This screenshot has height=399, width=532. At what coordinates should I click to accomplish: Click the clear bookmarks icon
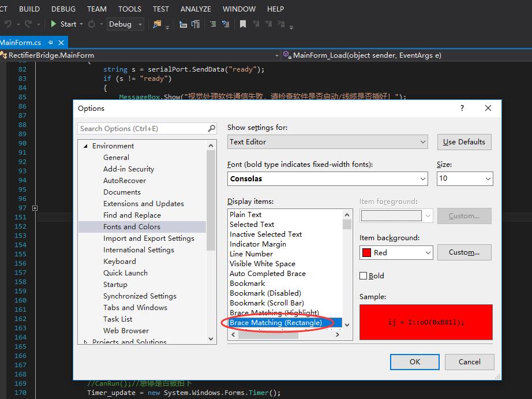click(x=281, y=24)
